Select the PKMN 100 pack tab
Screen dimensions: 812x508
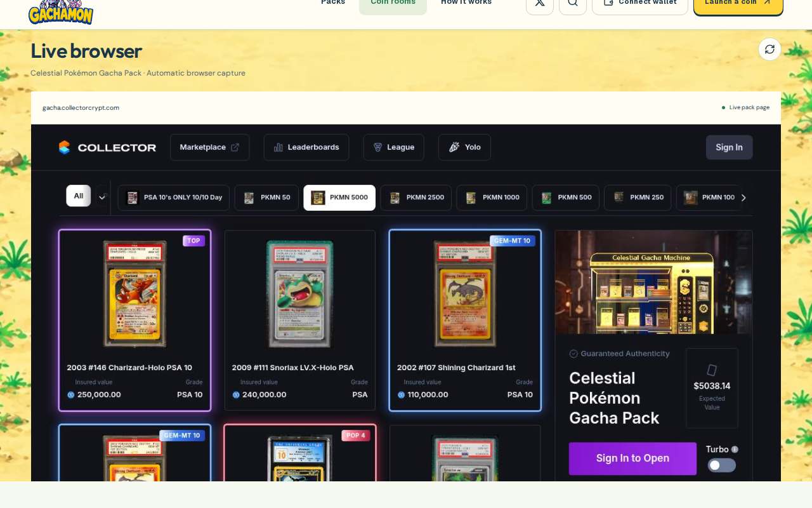[x=709, y=197]
